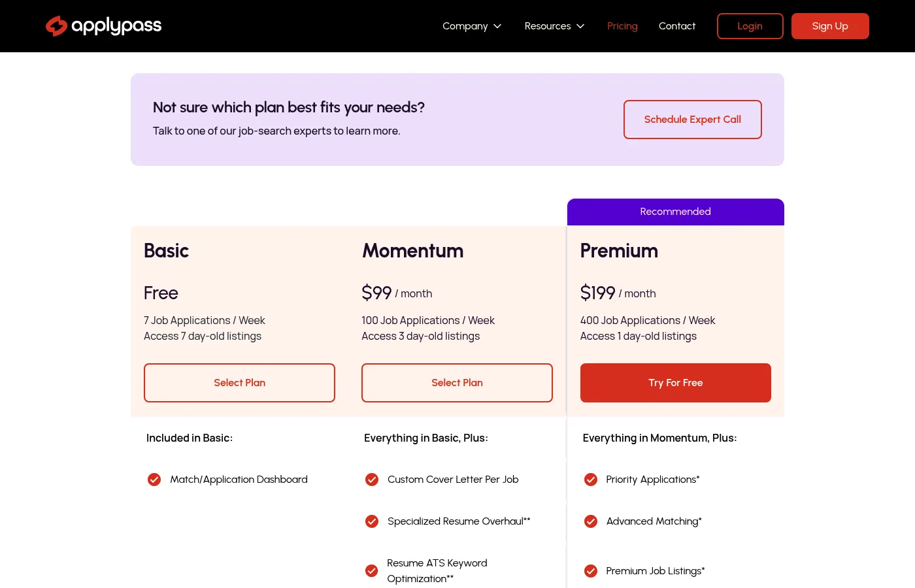Image resolution: width=915 pixels, height=588 pixels.
Task: Expand the Company dropdown menu
Action: coord(472,26)
